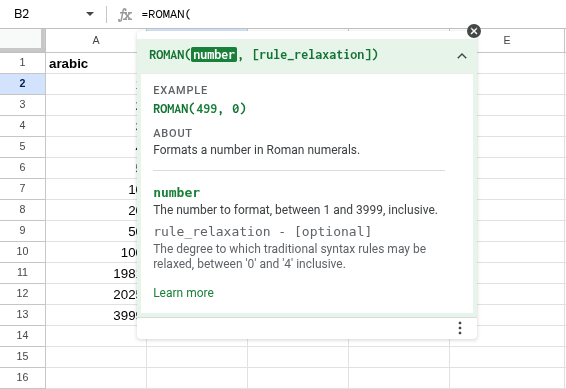The height and width of the screenshot is (389, 566).
Task: Select row 9 header
Action: (x=22, y=230)
